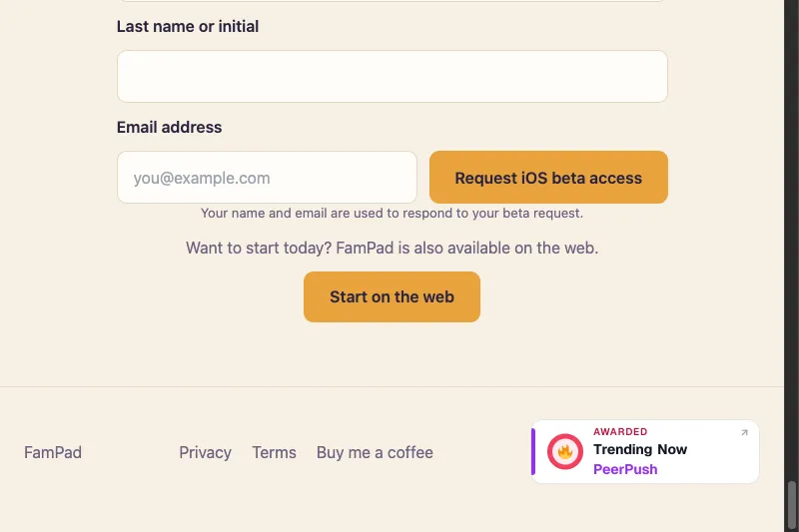Open the Buy me a coffee link
799x532 pixels.
click(x=375, y=452)
